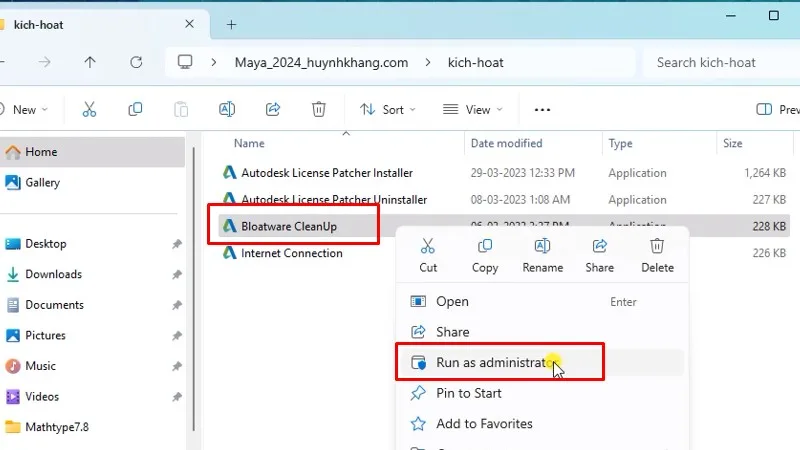Choose Copy in the context menu
Image resolution: width=800 pixels, height=450 pixels.
485,256
